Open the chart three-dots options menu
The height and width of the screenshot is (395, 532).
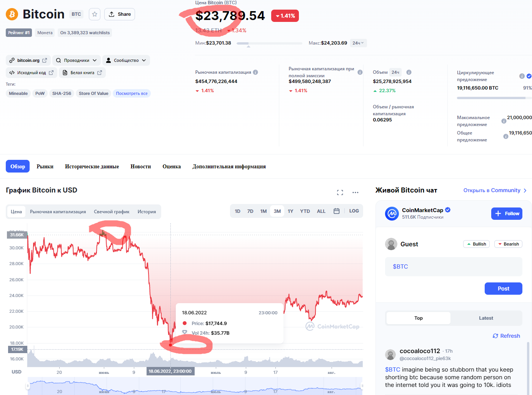(355, 193)
